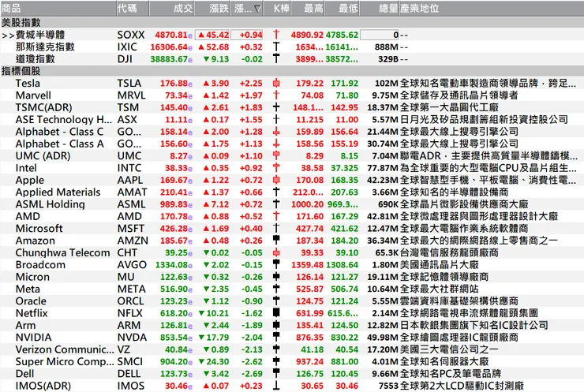The image size is (584, 392).
Task: Click the K-bar icon for IMOS(ADR)
Action: pos(276,386)
